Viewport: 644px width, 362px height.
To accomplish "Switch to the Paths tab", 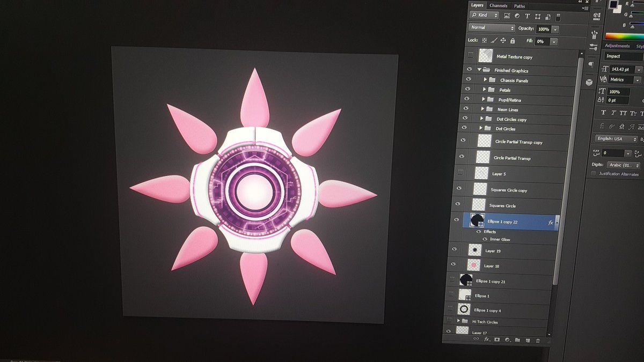I will (519, 6).
